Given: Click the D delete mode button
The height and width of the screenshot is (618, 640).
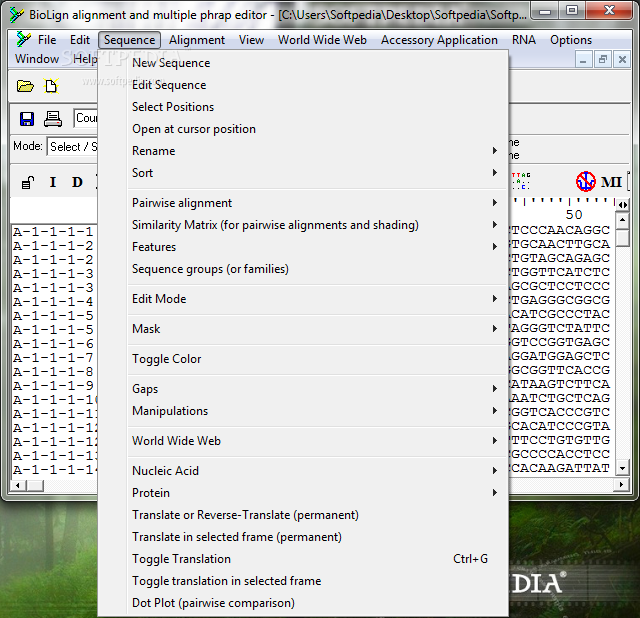Looking at the screenshot, I should 77,182.
